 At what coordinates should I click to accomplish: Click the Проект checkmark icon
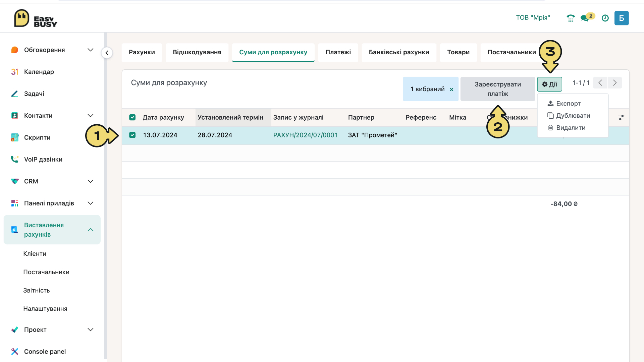(15, 329)
